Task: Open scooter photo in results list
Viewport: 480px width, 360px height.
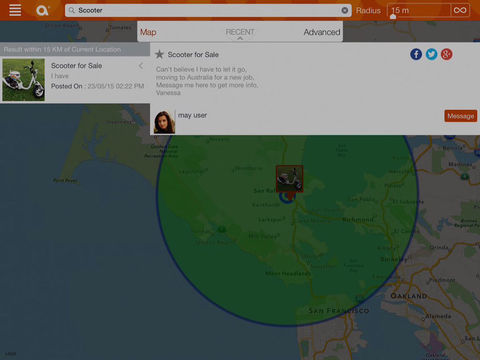Action: [23, 80]
